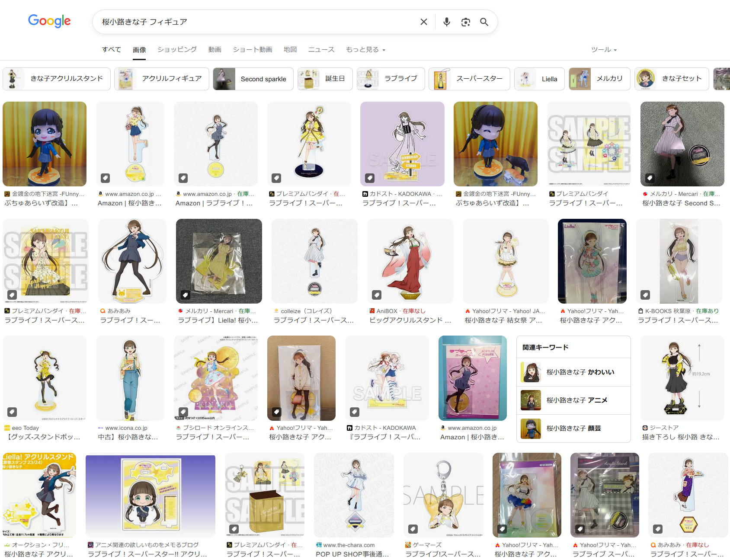Open the あみあみ blue uniform figure thumbnail

[132, 261]
